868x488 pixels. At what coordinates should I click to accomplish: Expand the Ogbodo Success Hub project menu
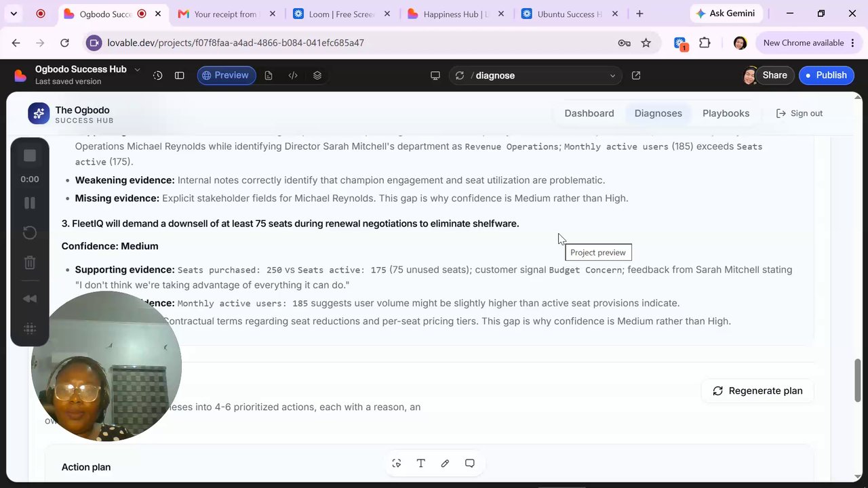tap(138, 69)
